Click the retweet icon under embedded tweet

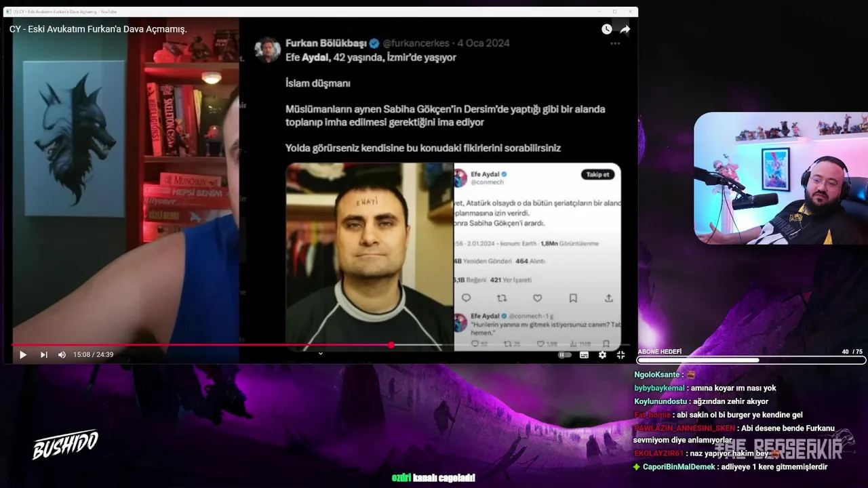pyautogui.click(x=502, y=298)
